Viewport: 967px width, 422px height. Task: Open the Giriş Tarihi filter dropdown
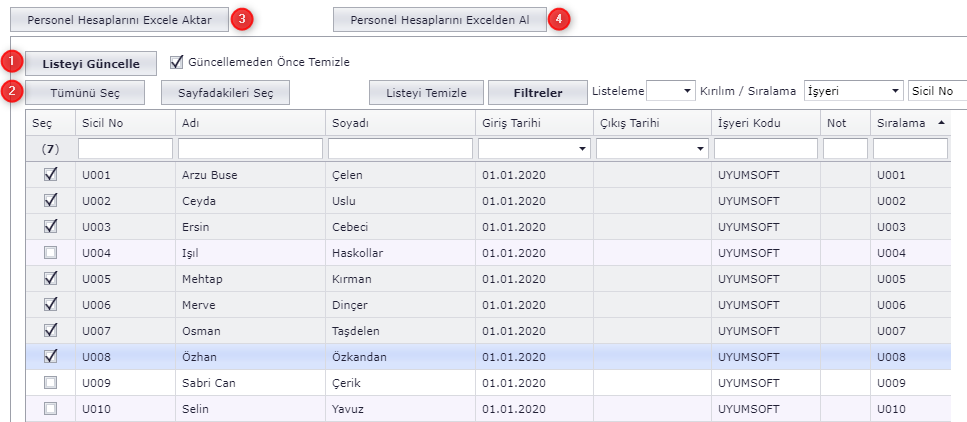[582, 149]
